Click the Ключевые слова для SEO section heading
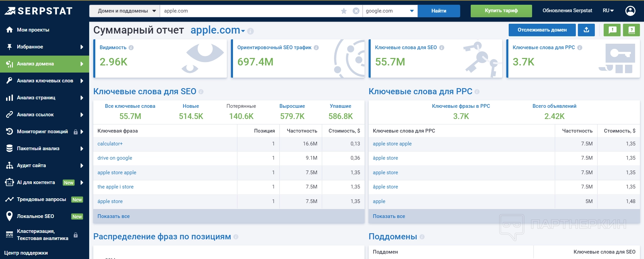Viewport: 644px width, 259px height. coord(145,92)
